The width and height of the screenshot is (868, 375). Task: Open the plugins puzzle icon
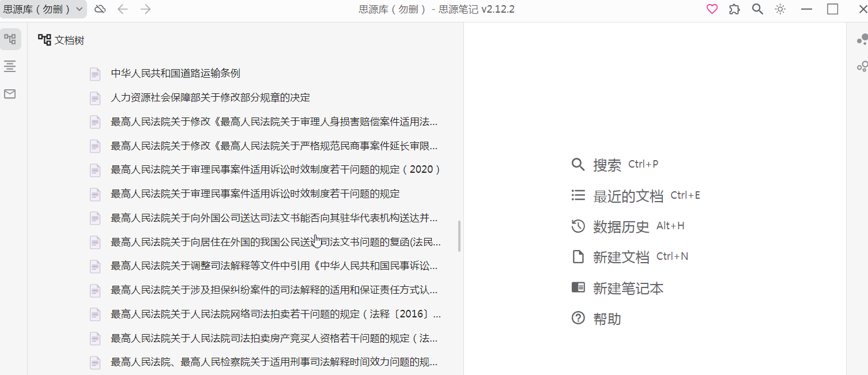734,9
